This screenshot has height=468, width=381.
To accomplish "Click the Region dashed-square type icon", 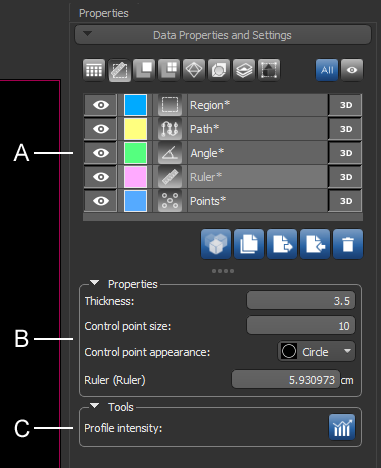I will pyautogui.click(x=170, y=105).
